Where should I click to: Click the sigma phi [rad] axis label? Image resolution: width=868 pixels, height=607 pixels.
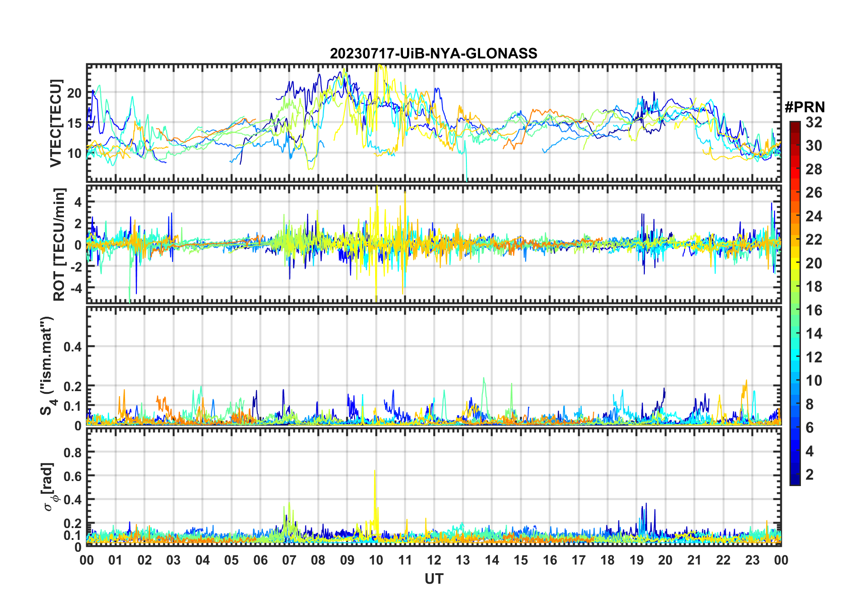(49, 487)
